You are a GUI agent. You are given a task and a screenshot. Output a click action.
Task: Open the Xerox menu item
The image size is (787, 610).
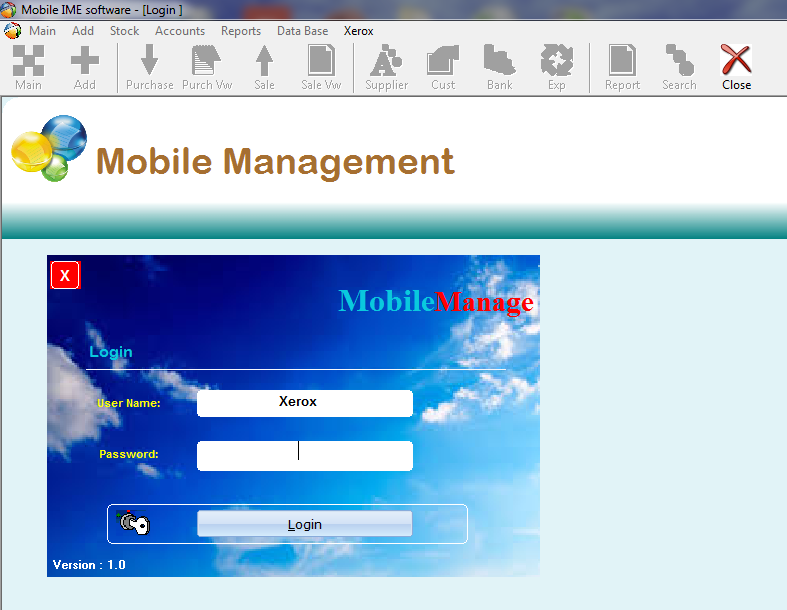tap(358, 31)
